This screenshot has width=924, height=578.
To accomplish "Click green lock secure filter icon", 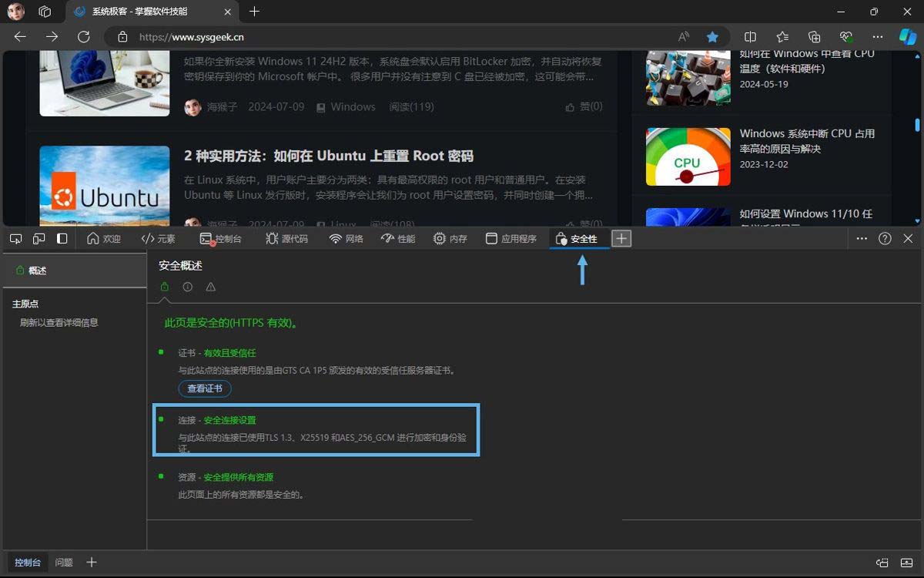I will point(164,287).
